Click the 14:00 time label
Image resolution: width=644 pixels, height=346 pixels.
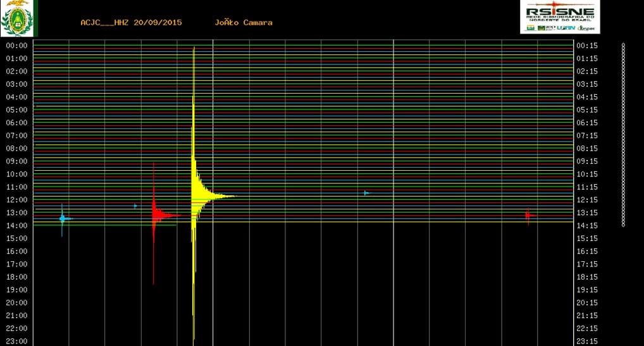coord(17,225)
